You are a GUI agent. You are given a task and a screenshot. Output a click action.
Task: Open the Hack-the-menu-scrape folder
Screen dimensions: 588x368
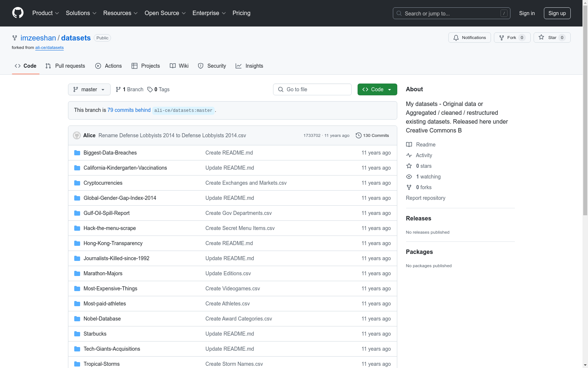(x=110, y=228)
